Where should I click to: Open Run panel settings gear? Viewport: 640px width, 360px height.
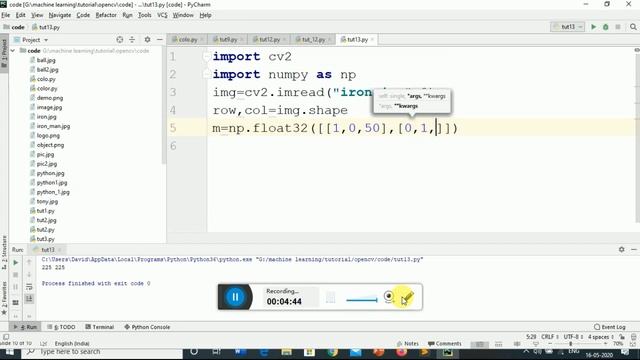[x=621, y=249]
